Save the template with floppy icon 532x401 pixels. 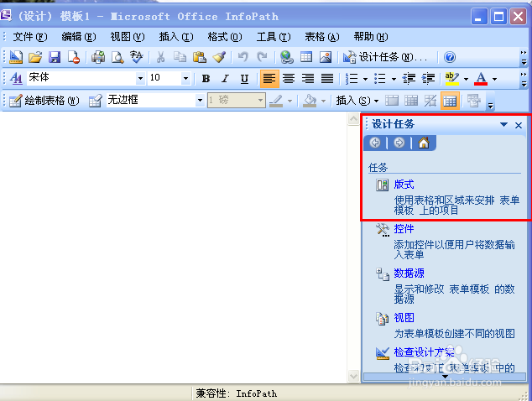55,57
